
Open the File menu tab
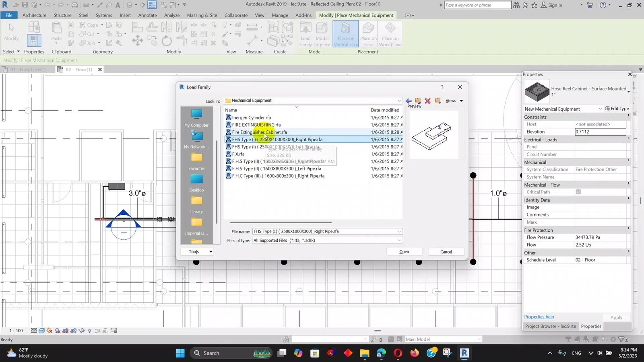coord(9,15)
